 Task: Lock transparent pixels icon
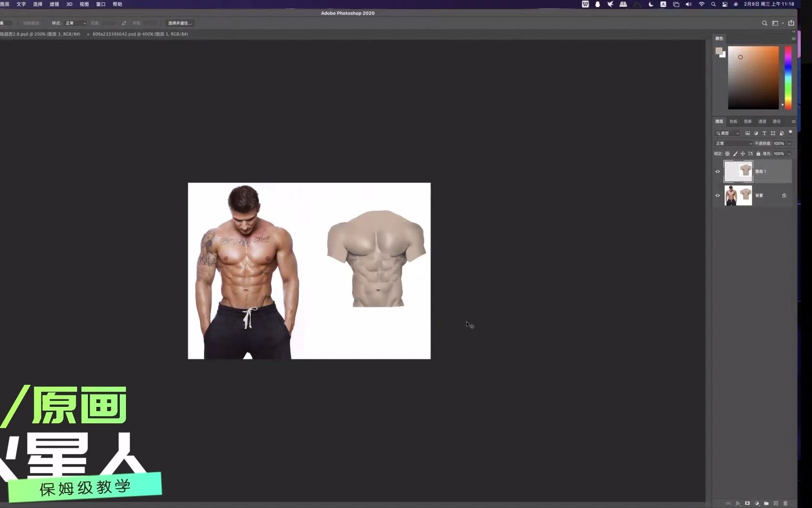pos(727,154)
